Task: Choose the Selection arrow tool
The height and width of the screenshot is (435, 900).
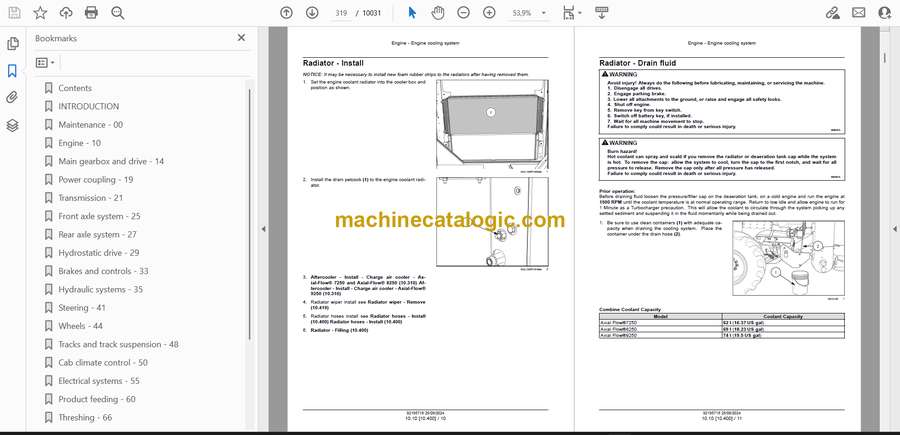Action: pyautogui.click(x=412, y=13)
